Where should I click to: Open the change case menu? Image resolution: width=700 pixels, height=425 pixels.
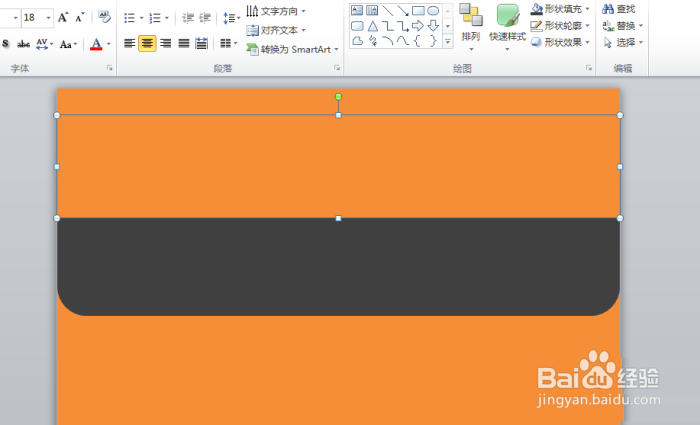coord(68,43)
